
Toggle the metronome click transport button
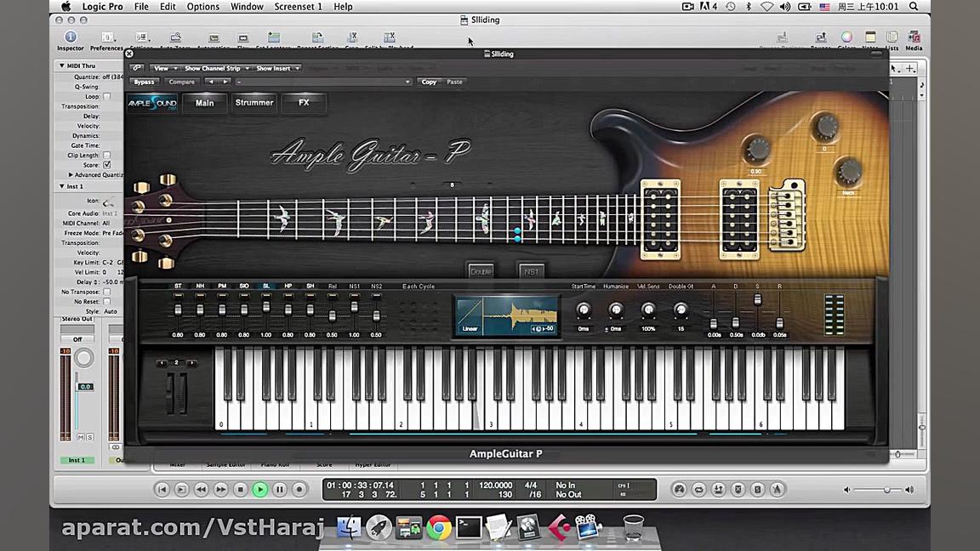tap(777, 490)
